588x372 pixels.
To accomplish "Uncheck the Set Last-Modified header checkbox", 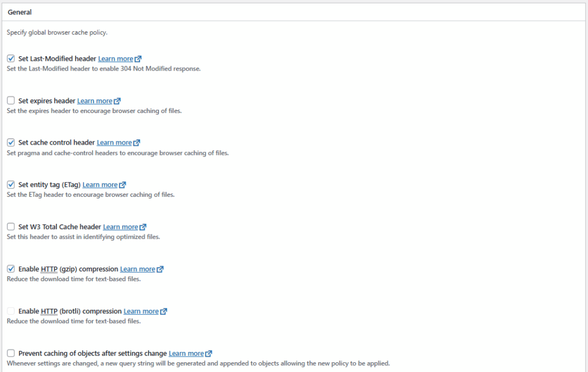I will [11, 59].
